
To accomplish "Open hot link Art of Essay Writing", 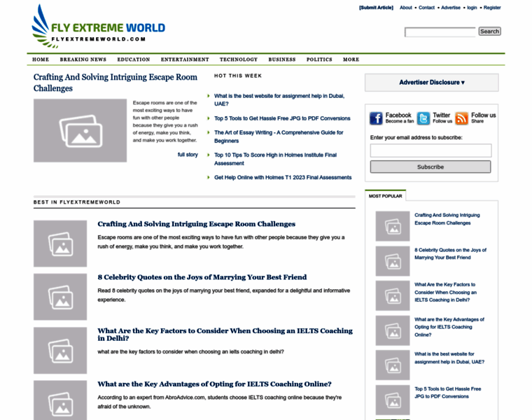I will tap(279, 136).
